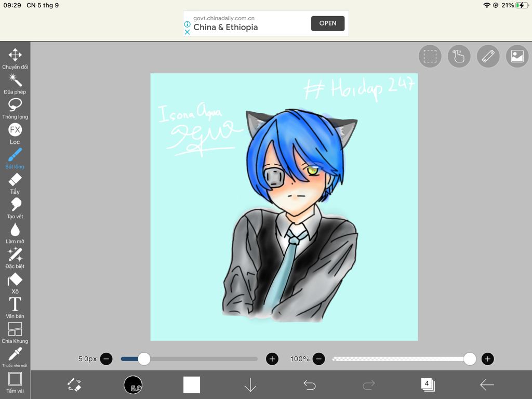Screen dimensions: 532x399
Task: Select the Thòng lọng lasso tool
Action: coord(15,109)
